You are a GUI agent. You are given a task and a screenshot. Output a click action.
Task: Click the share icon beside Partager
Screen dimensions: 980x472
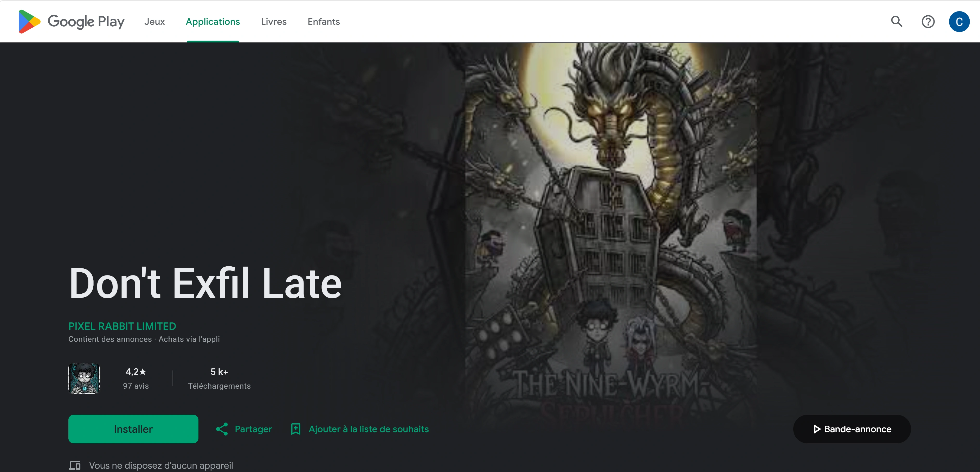pyautogui.click(x=222, y=429)
